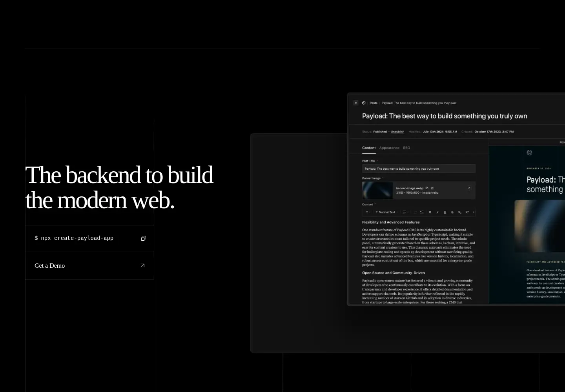565x392 pixels.
Task: Toggle underline formatting in Content editor
Action: pos(445,212)
